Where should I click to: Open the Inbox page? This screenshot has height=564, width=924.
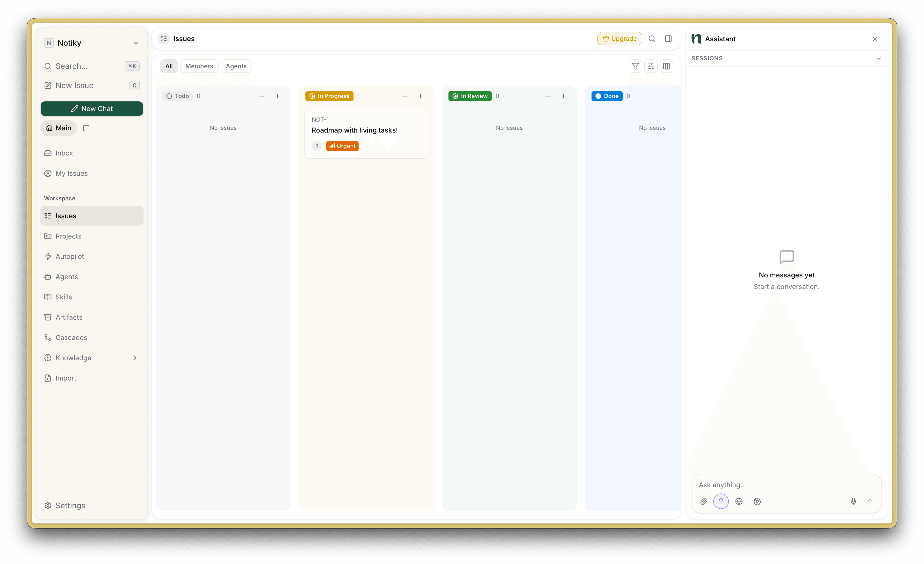(x=92, y=153)
